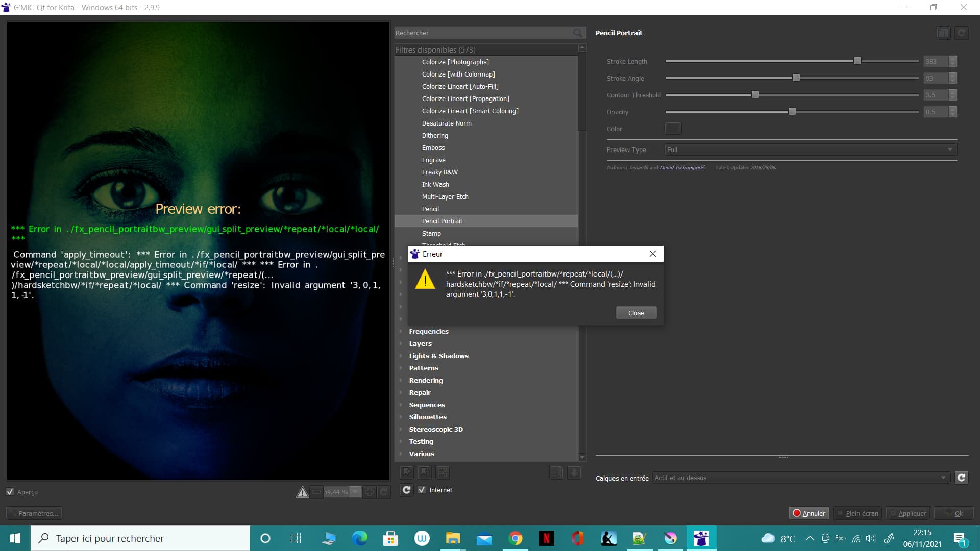Click the rename fave icon

(443, 472)
